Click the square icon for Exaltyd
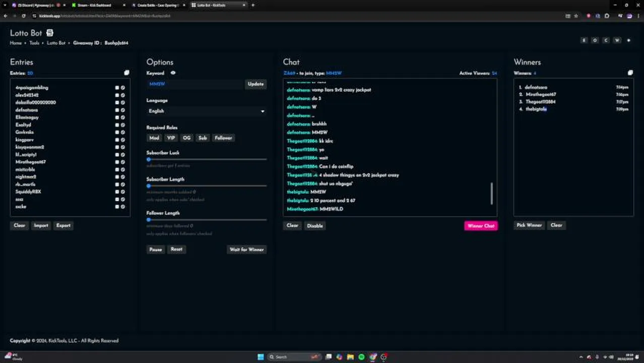 coord(117,125)
